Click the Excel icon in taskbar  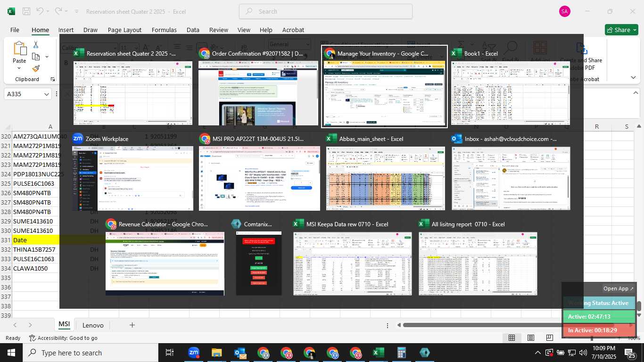pyautogui.click(x=379, y=353)
